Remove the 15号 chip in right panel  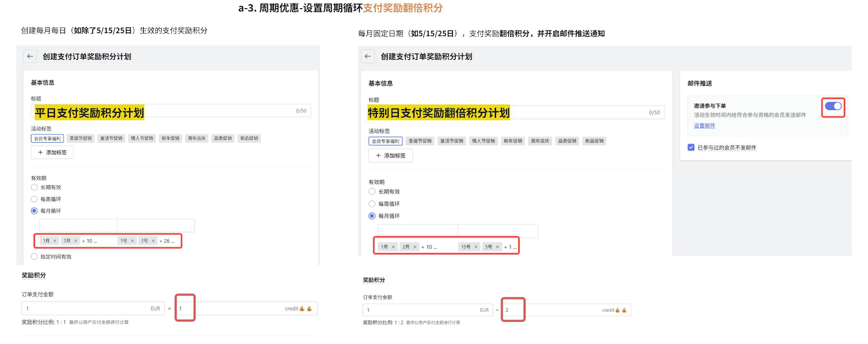pos(476,247)
